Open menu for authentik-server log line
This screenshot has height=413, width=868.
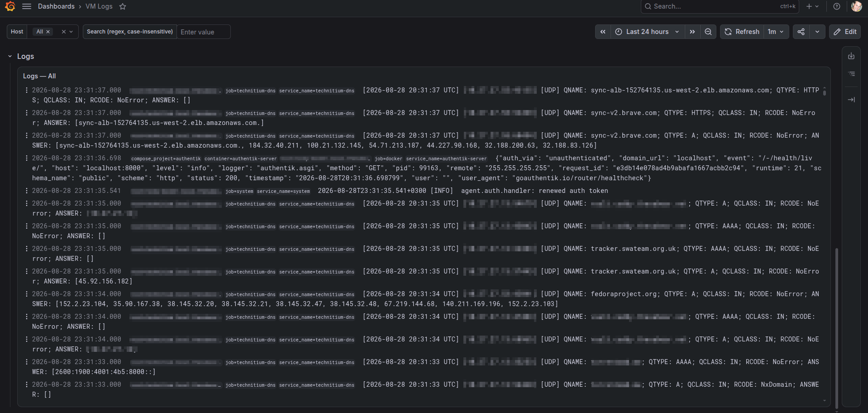(27, 158)
